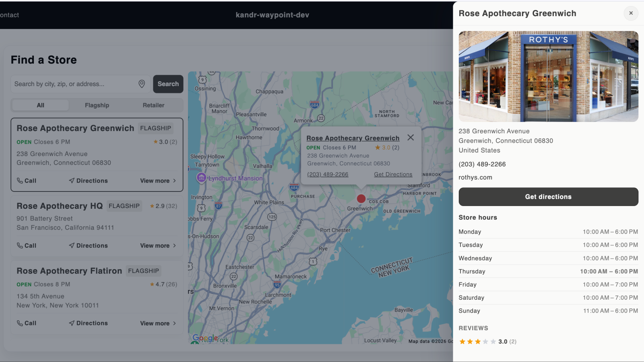Click Call on Rose Apothecary Greenwich card
644x362 pixels.
pos(27,181)
